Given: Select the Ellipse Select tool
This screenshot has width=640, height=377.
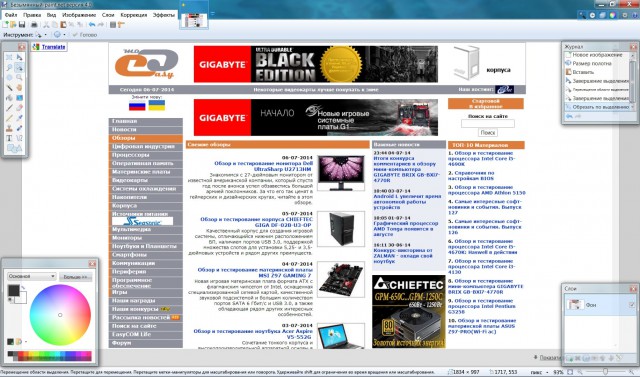Looking at the screenshot, I should [x=9, y=77].
